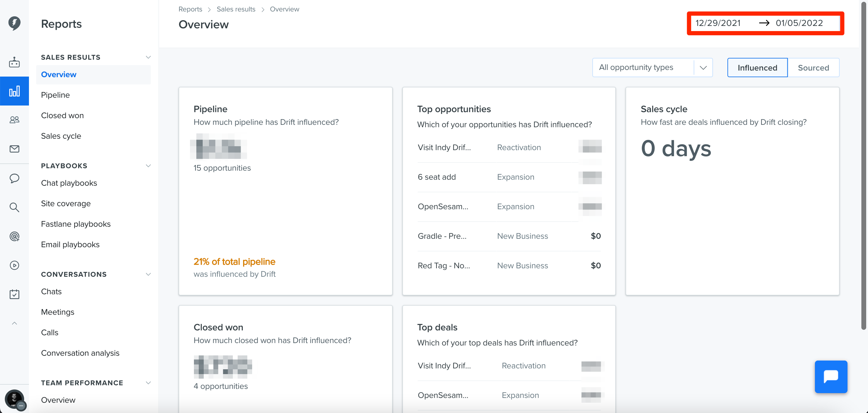Open the blue chat widget button

[831, 377]
